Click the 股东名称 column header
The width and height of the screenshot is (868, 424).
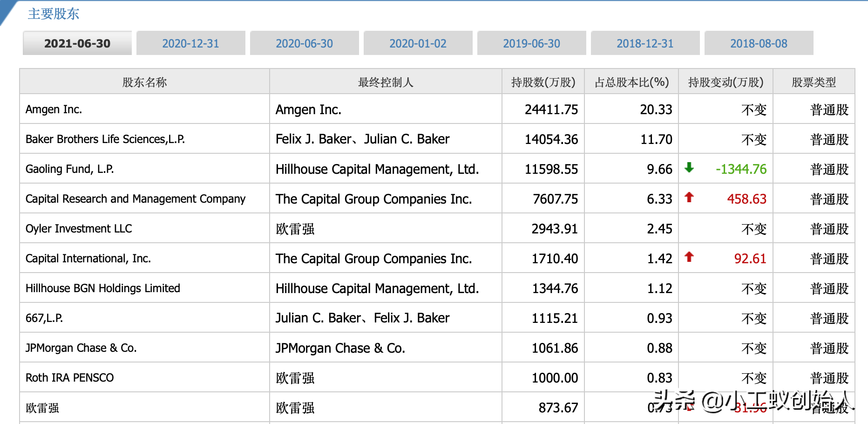[x=144, y=82]
